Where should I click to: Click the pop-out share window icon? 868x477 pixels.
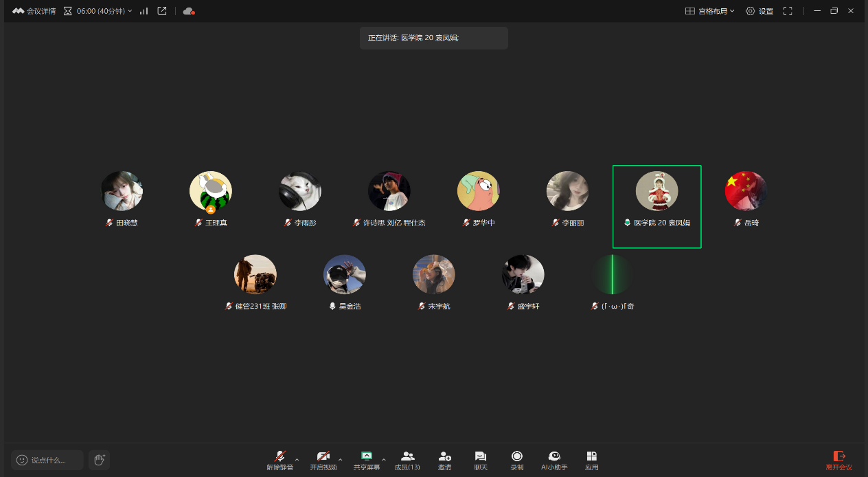162,11
